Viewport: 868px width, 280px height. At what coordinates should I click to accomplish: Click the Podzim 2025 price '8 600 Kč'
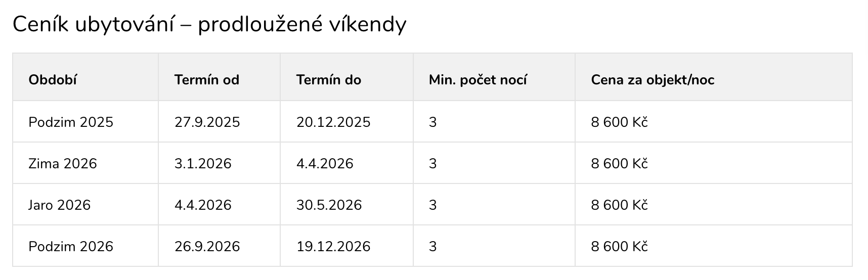pos(619,122)
